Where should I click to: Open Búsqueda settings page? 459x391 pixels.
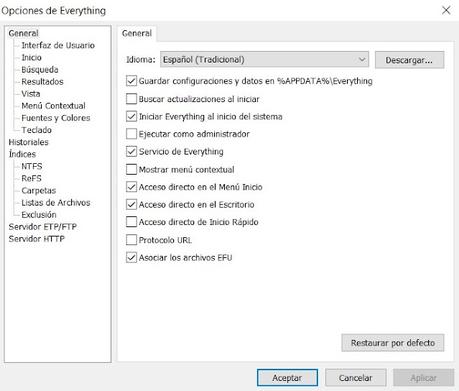(40, 69)
